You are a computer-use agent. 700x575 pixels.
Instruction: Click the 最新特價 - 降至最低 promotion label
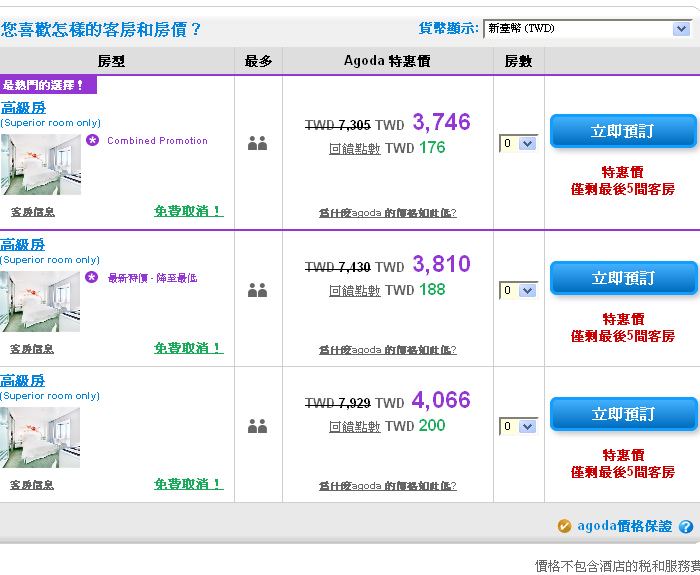(x=152, y=278)
